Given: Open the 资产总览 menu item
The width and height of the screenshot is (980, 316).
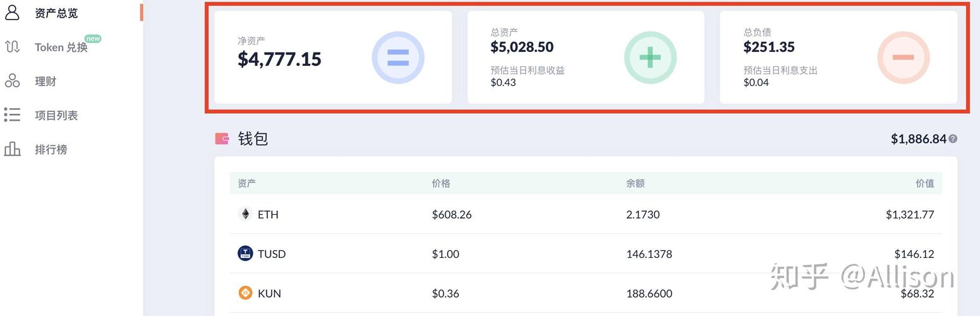Looking at the screenshot, I should pyautogui.click(x=56, y=13).
